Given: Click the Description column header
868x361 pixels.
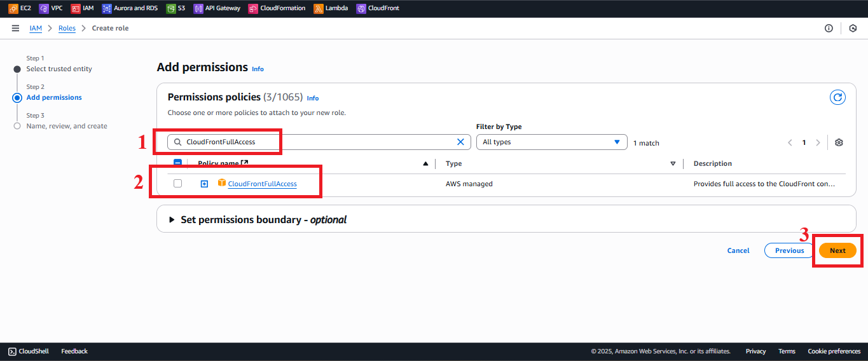Looking at the screenshot, I should pyautogui.click(x=712, y=163).
